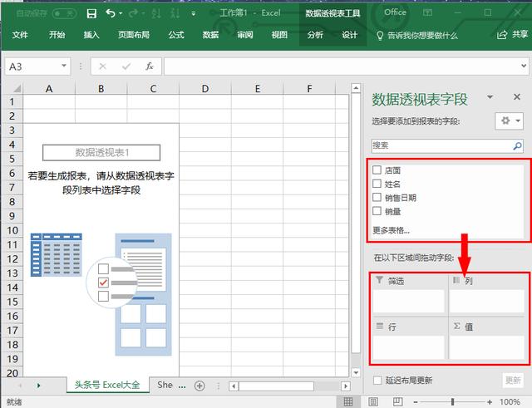Expand the Name Box dropdown arrow
This screenshot has height=408, width=532.
click(65, 66)
